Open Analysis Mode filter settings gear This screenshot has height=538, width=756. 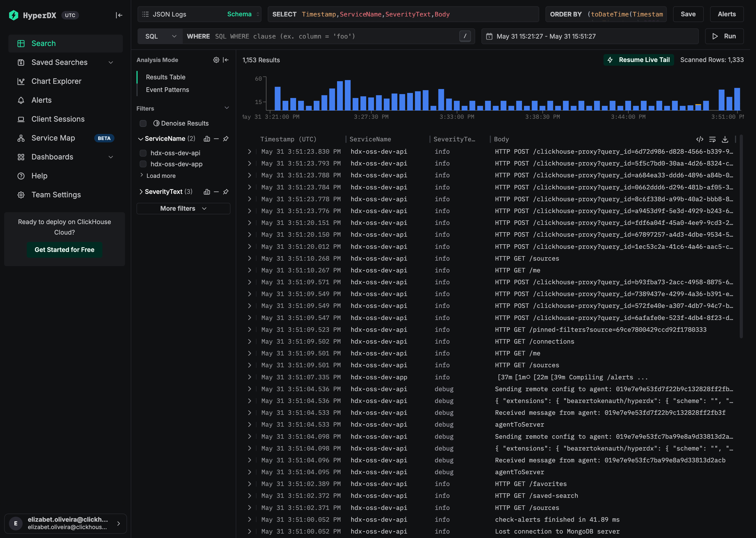tap(216, 60)
